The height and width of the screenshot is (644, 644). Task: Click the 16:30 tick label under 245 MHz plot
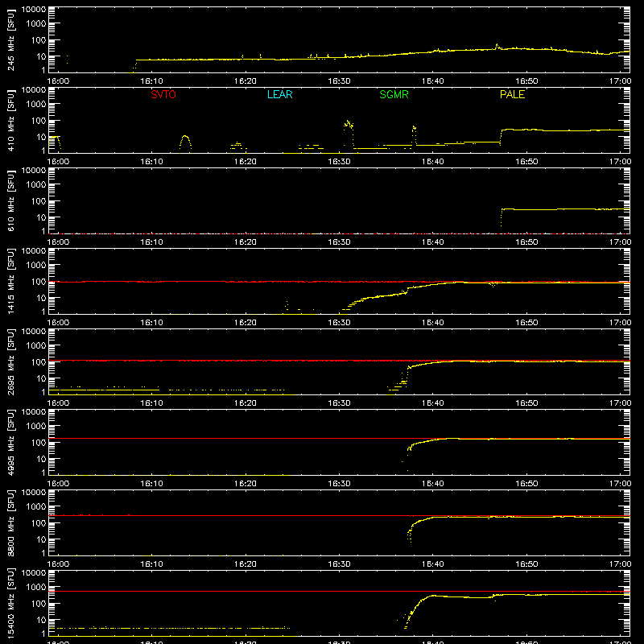339,81
